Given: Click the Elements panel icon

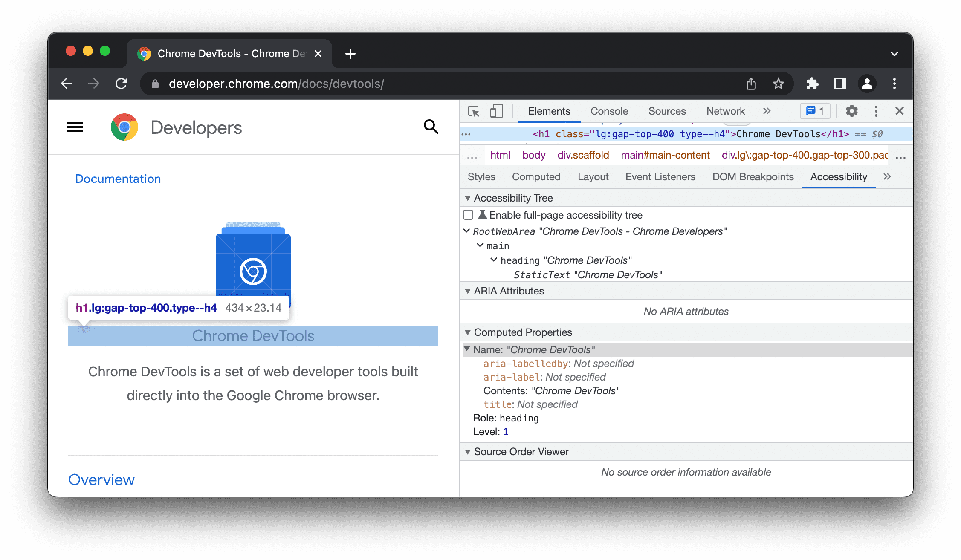Looking at the screenshot, I should [549, 111].
